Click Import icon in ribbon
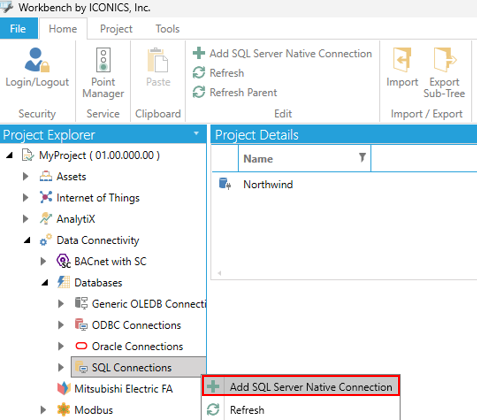Screen dimensions: 477x420 (x=402, y=68)
